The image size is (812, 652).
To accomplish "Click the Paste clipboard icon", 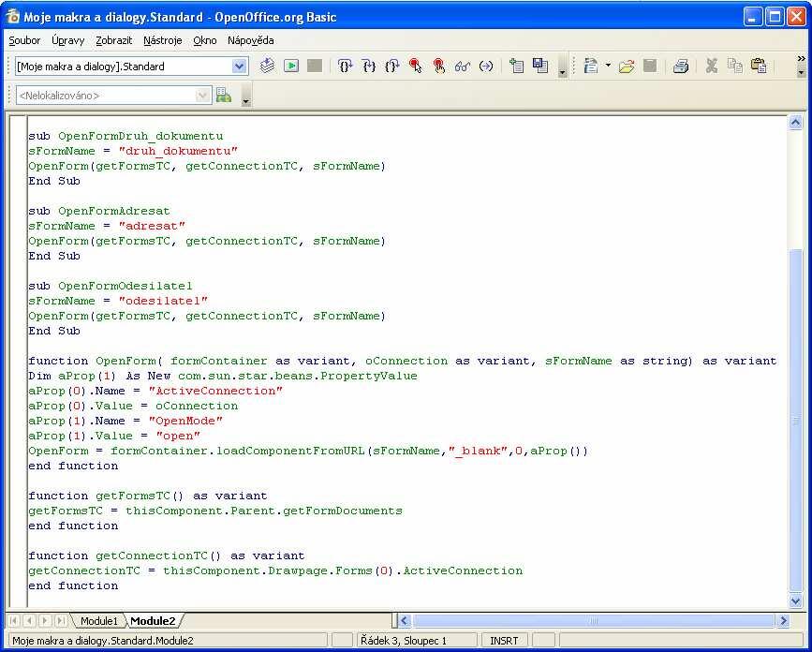I will tap(758, 66).
